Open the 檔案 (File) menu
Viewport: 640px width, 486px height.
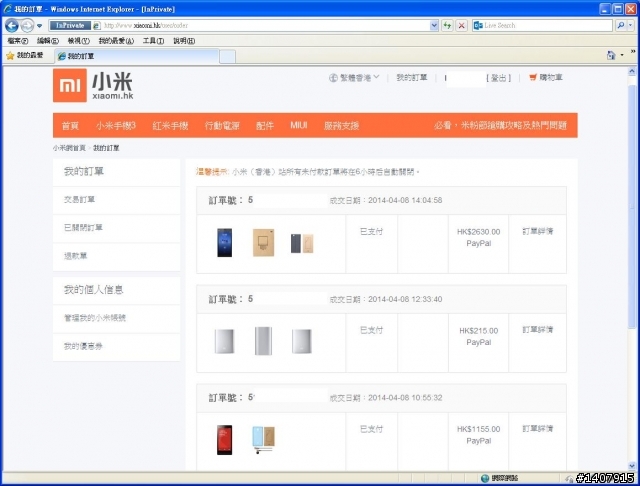[18, 41]
